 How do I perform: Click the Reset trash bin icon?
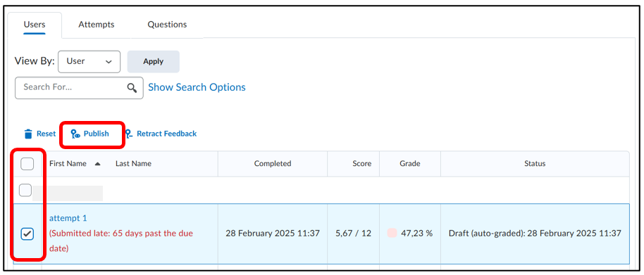click(28, 134)
